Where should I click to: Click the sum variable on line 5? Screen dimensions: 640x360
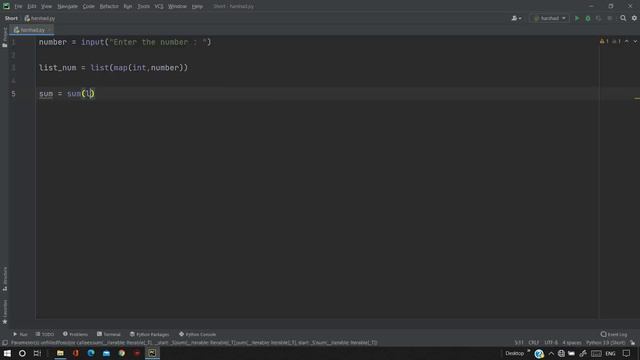(x=46, y=93)
